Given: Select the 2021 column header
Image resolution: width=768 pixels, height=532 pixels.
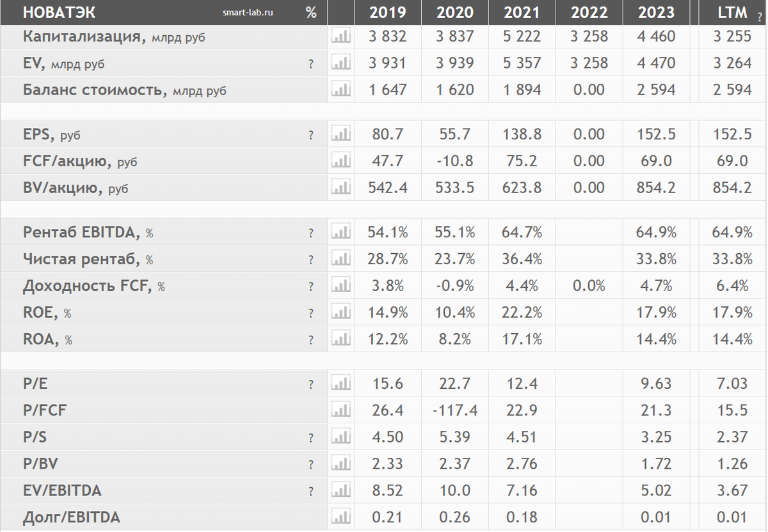Looking at the screenshot, I should (522, 12).
